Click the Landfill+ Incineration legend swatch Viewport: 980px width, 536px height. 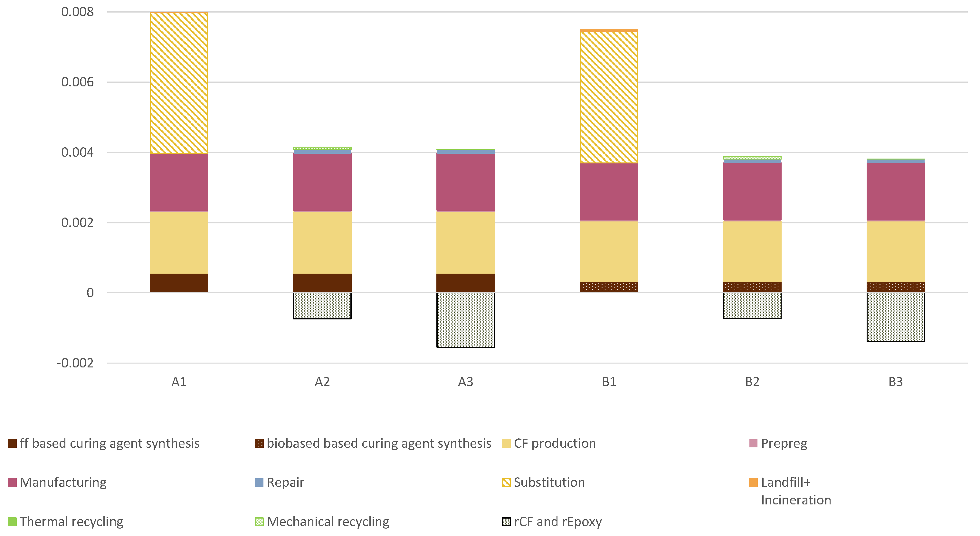pos(753,483)
